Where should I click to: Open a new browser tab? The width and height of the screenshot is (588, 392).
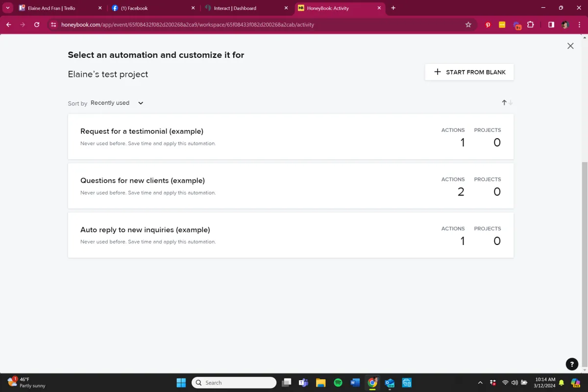coord(393,8)
